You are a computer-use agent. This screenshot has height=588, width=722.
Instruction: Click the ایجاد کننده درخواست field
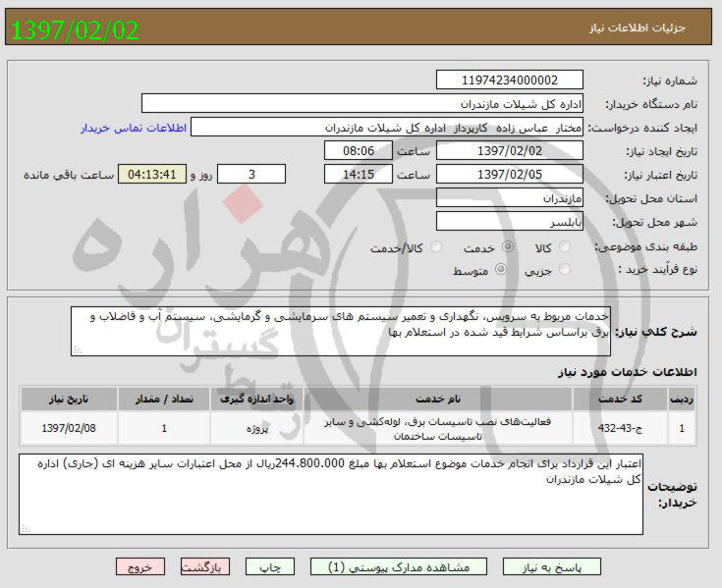pyautogui.click(x=387, y=127)
